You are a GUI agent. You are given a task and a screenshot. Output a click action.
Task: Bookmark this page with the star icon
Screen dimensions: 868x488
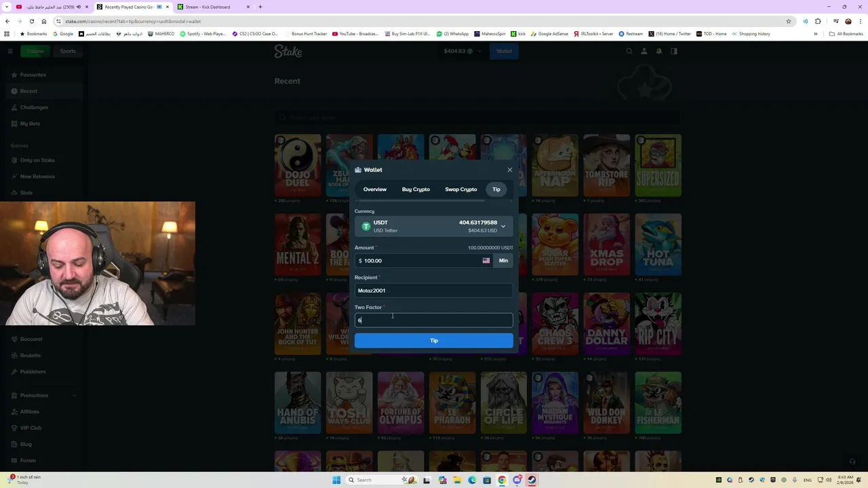pyautogui.click(x=788, y=21)
